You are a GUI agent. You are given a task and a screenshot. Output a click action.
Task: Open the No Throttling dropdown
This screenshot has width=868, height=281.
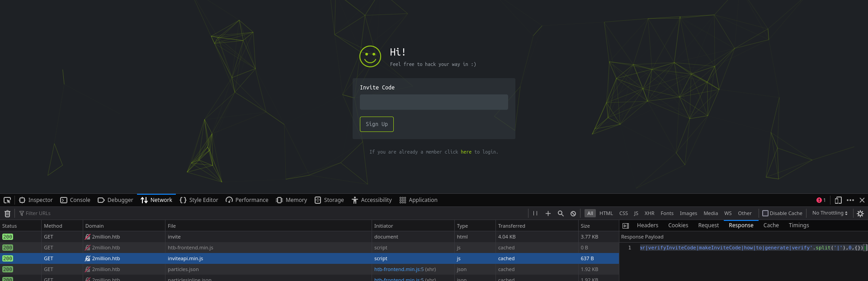(x=830, y=213)
